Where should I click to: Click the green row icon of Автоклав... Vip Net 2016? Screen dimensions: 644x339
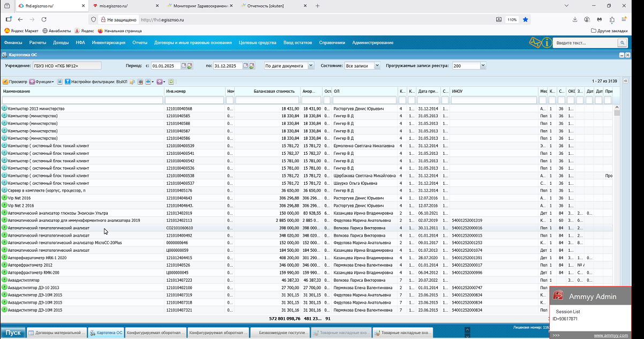tap(5, 198)
